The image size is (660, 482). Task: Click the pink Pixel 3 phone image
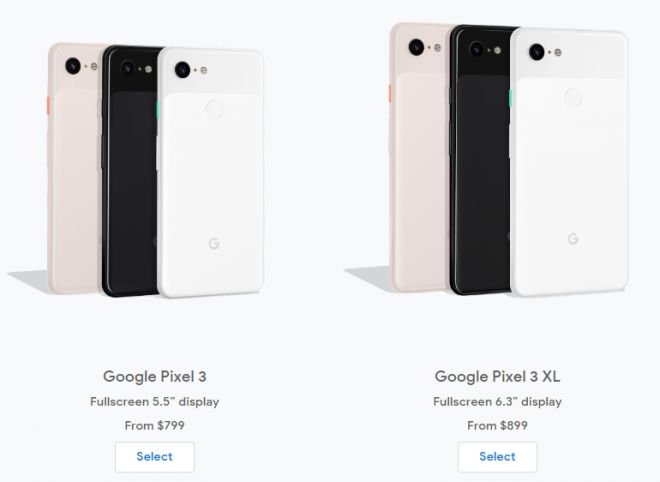74,168
